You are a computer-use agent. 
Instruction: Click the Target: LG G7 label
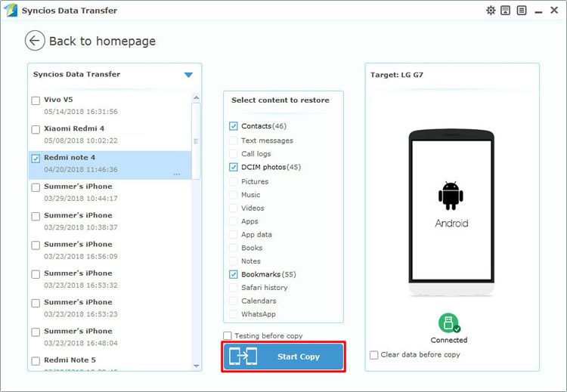coord(397,75)
